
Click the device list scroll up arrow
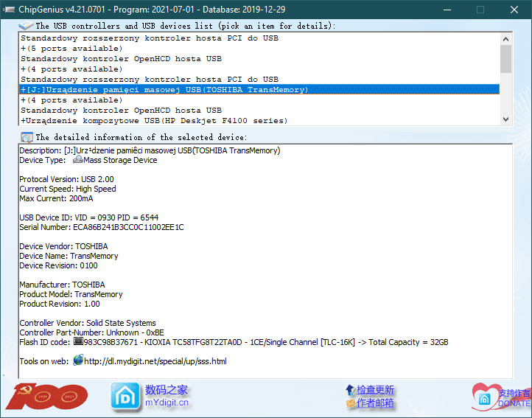tap(505, 39)
